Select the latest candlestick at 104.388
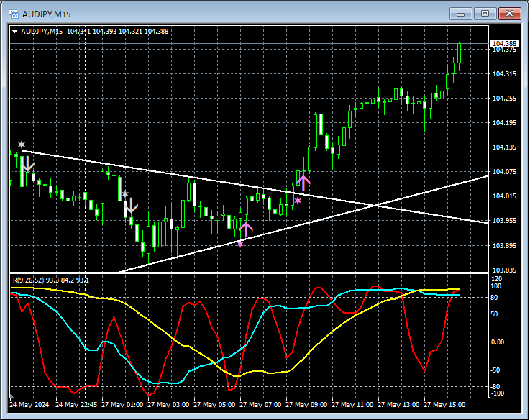Screen dimensions: 530x420 (x=459, y=54)
